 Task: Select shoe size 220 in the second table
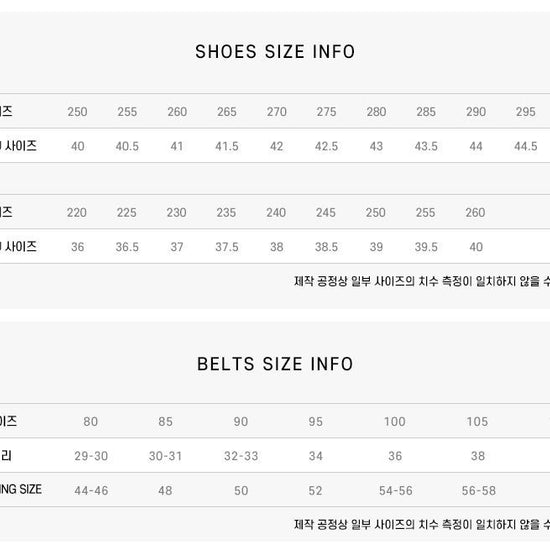[x=77, y=213]
